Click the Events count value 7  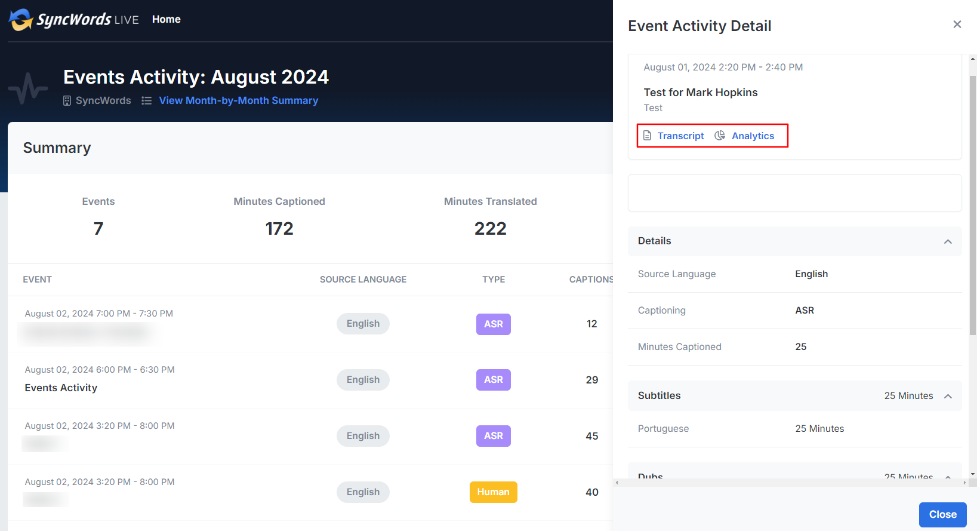[98, 229]
